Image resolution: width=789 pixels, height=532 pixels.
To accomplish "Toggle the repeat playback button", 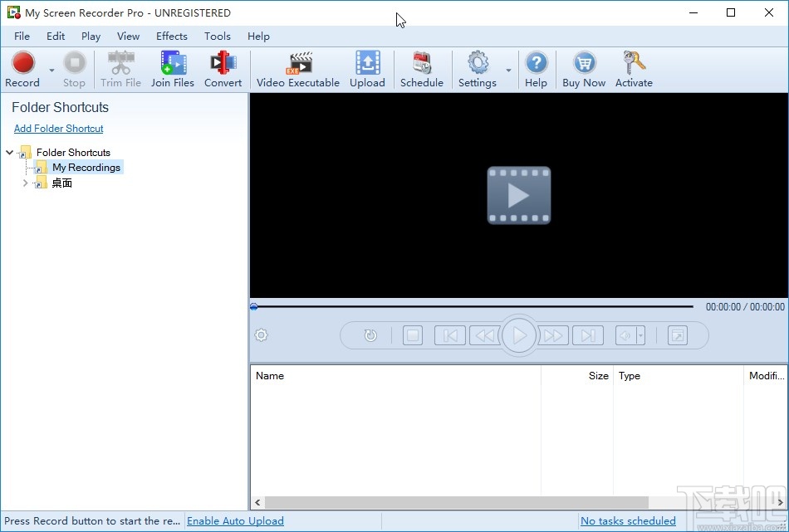I will point(370,335).
